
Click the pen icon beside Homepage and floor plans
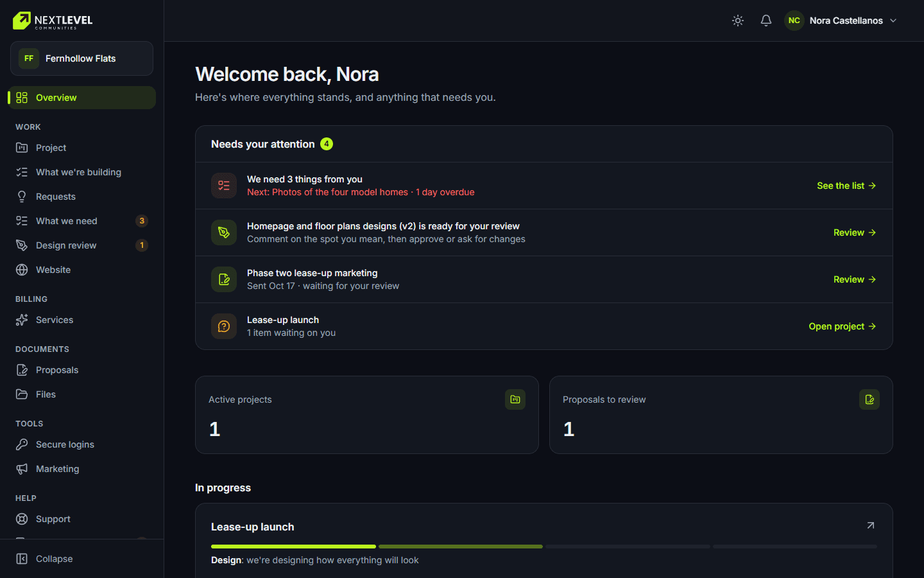[x=224, y=232]
